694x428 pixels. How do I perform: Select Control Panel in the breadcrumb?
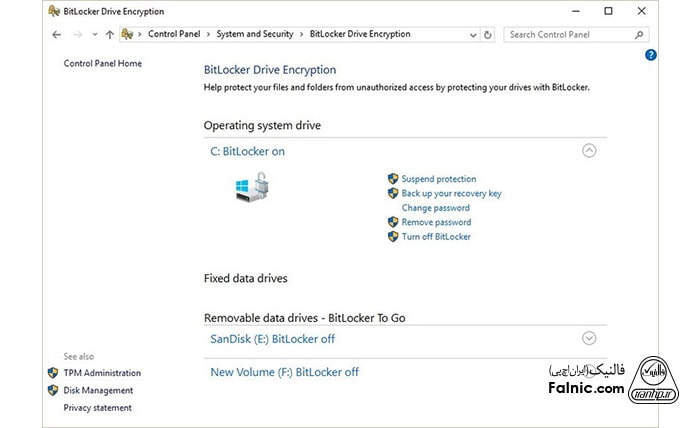click(176, 34)
